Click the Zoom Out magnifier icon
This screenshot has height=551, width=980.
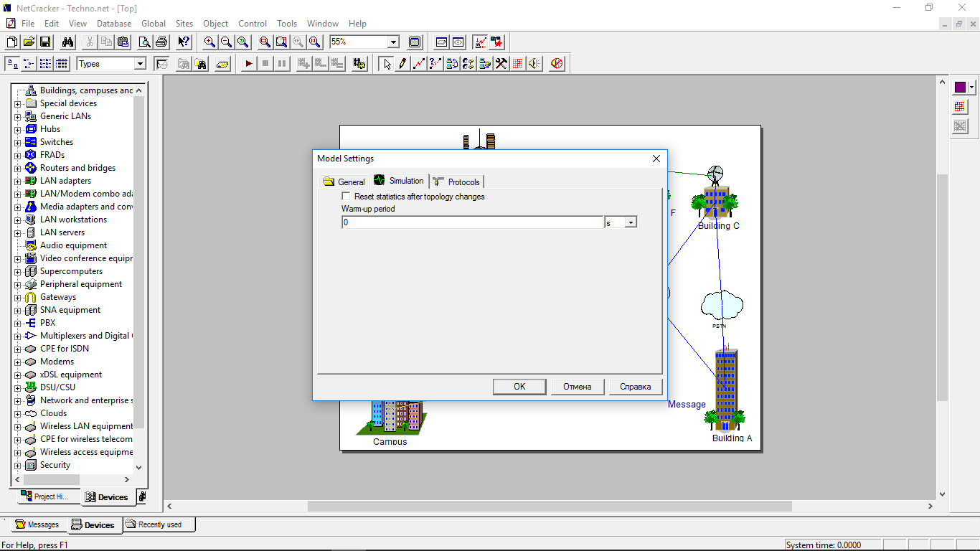[226, 42]
